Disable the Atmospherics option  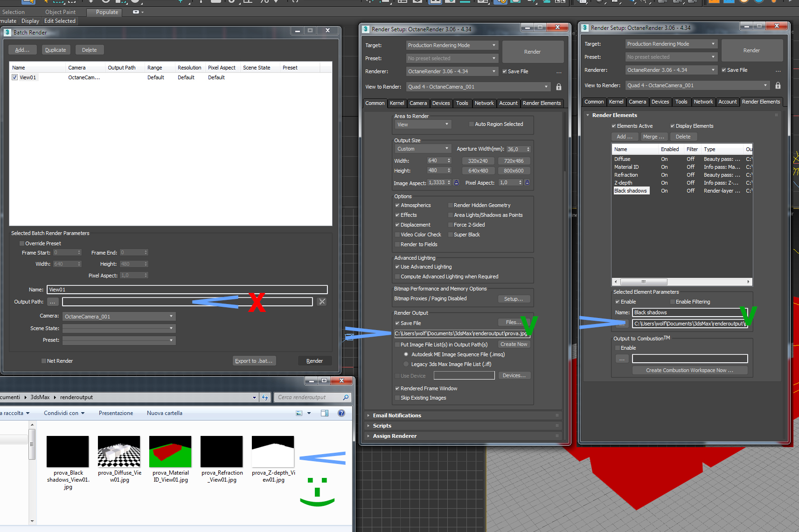pos(397,205)
